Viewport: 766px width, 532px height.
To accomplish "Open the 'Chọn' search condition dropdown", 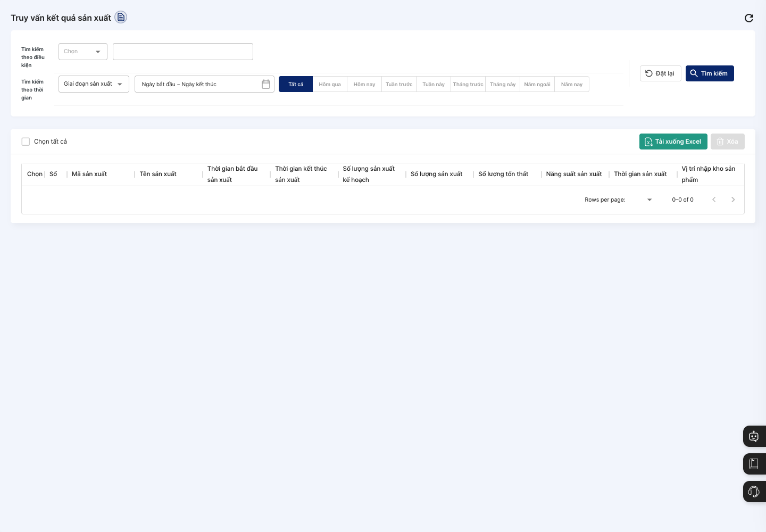I will pyautogui.click(x=83, y=52).
